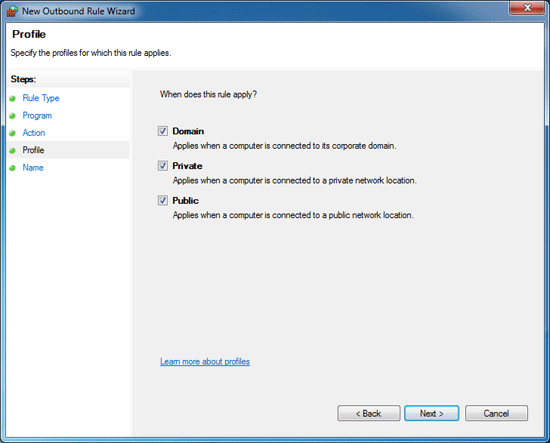The image size is (550, 443).
Task: Click green bullet beside Program step
Action: click(x=13, y=116)
